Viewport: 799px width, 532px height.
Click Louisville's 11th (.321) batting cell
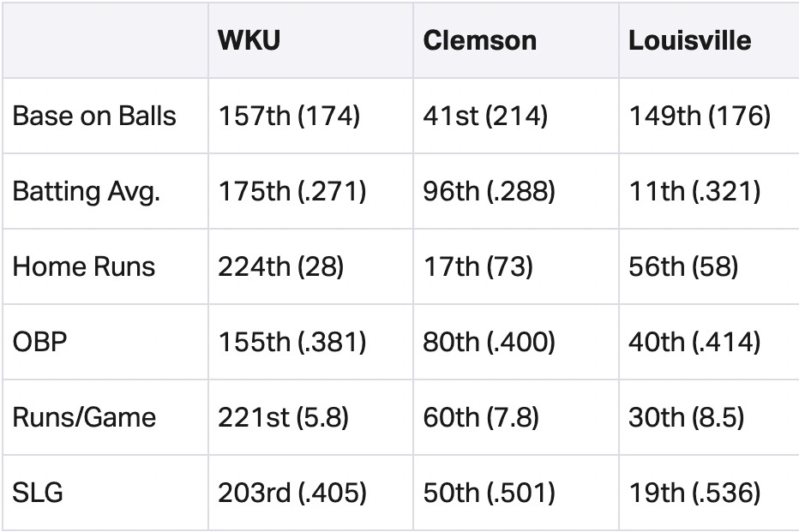694,191
